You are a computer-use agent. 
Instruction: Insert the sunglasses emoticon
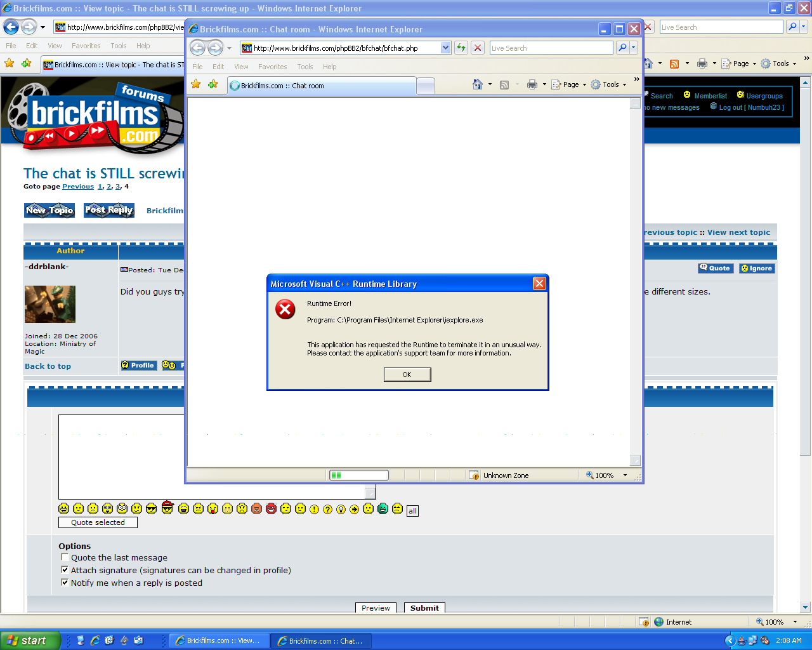[x=151, y=508]
